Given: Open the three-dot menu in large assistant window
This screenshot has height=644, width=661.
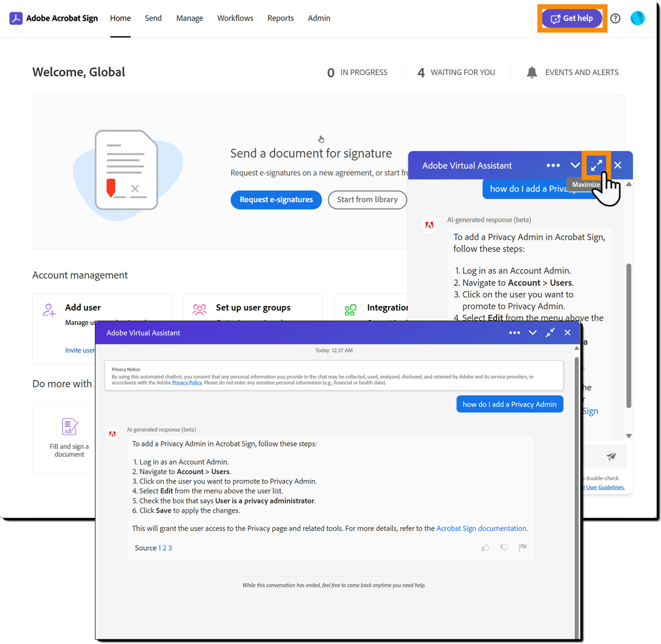Looking at the screenshot, I should pos(514,332).
